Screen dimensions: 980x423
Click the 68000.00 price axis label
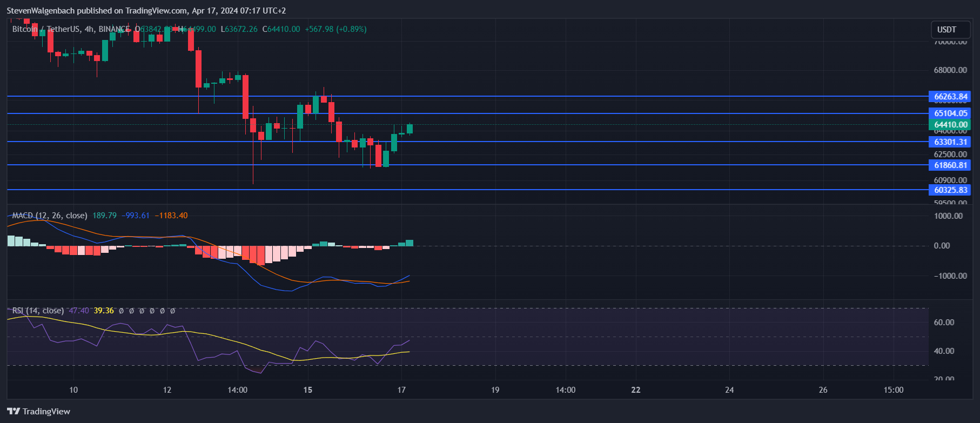tap(950, 70)
